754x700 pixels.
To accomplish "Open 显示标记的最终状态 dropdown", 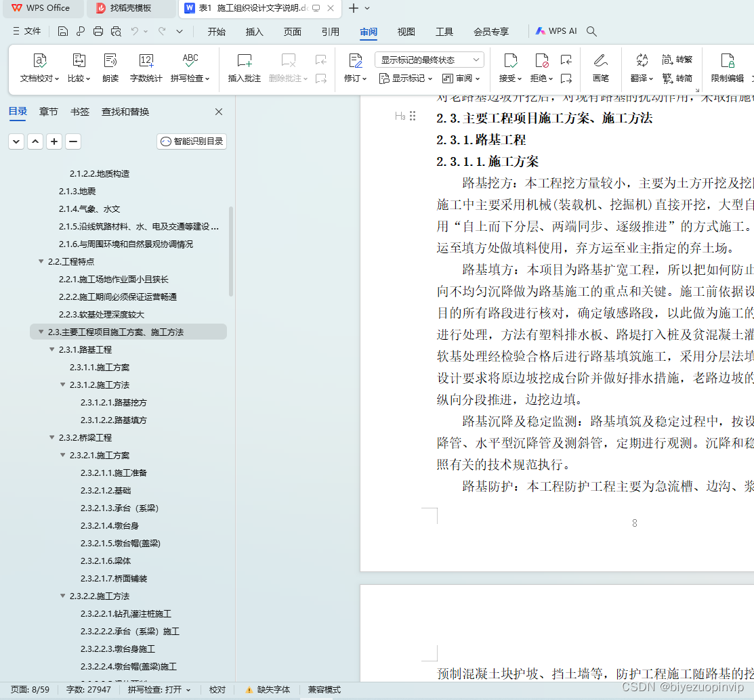I will tap(429, 60).
